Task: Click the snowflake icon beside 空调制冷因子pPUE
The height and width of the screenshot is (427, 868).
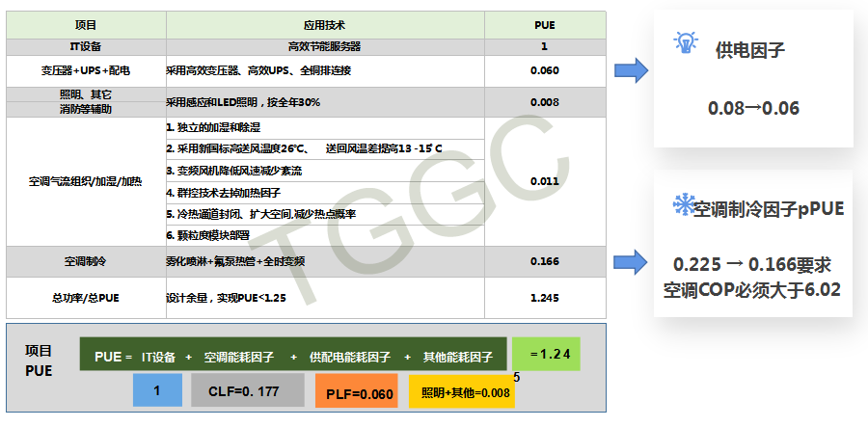Action: [684, 205]
